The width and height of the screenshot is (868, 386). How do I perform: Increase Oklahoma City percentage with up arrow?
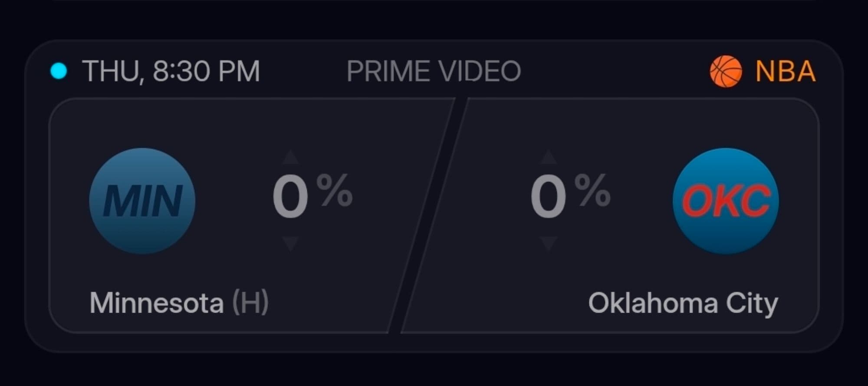[x=549, y=157]
